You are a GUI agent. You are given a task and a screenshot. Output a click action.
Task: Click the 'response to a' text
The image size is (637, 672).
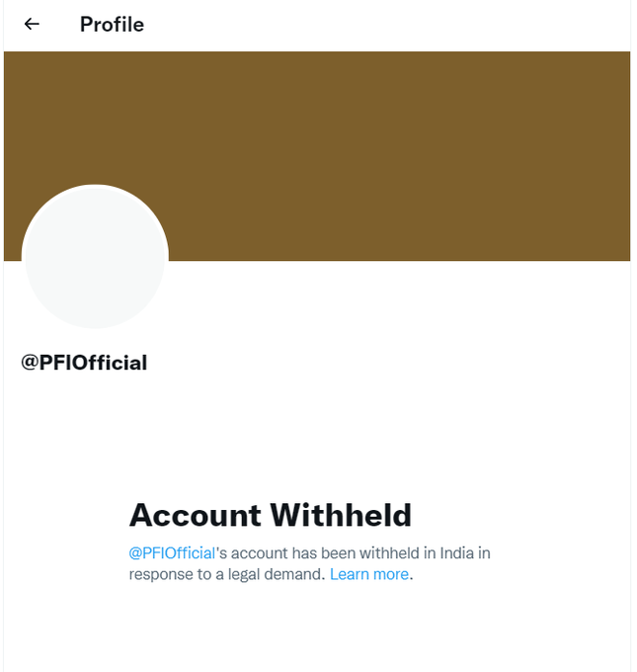coord(176,574)
